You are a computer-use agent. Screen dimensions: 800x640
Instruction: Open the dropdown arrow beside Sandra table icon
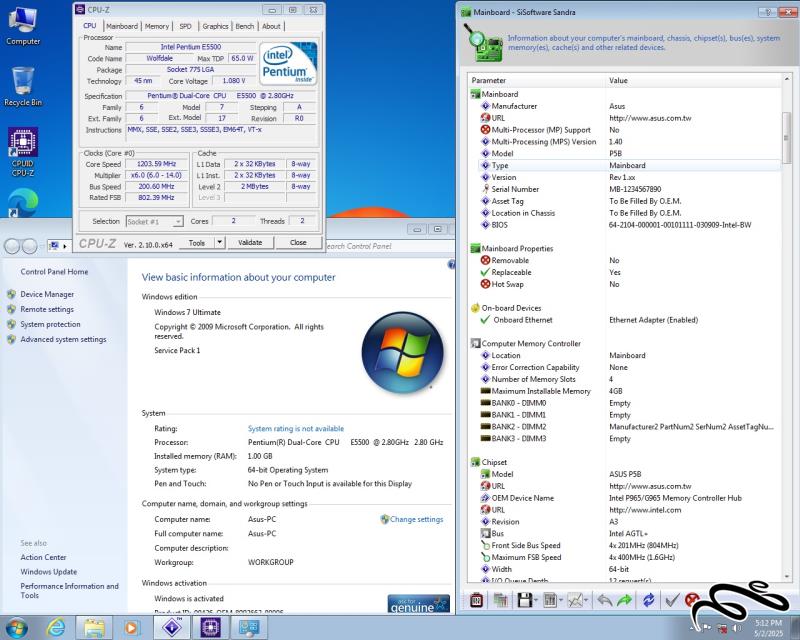(x=561, y=600)
